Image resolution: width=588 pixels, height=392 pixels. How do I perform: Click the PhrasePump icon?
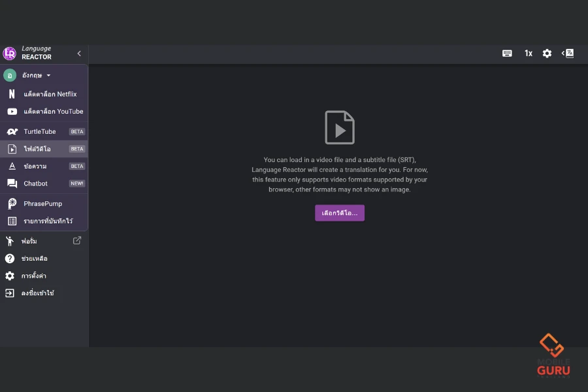(x=12, y=204)
